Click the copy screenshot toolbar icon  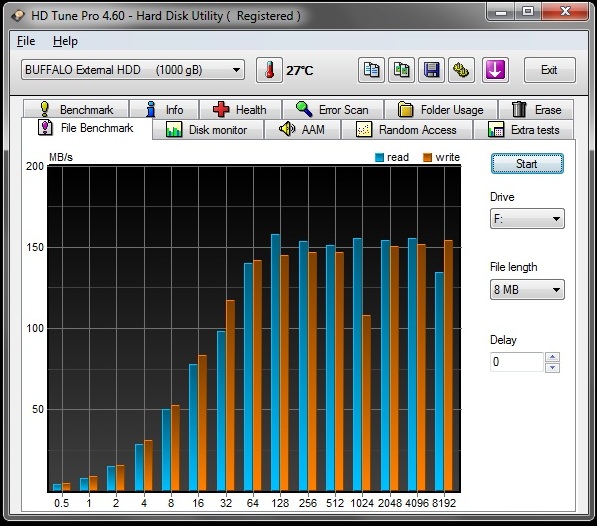(401, 70)
